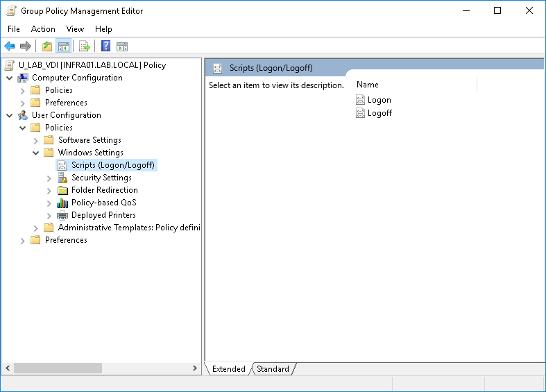Open the Logon script item
This screenshot has width=546, height=392.
(379, 100)
